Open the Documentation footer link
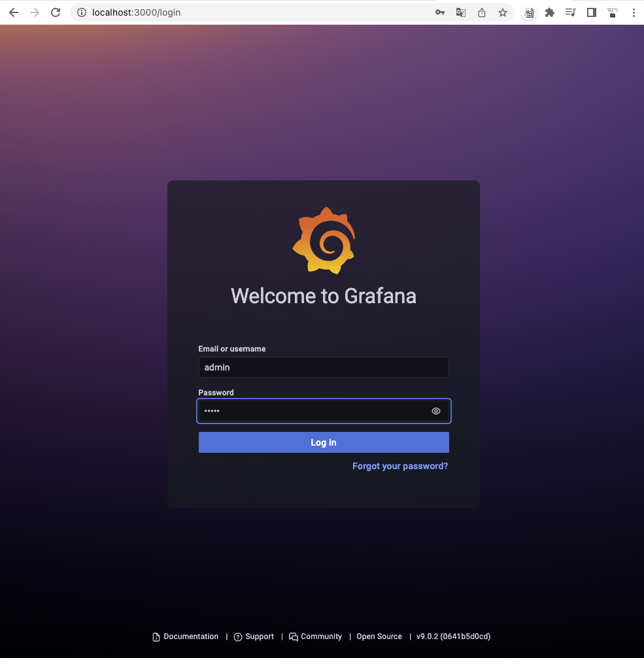644x658 pixels. tap(186, 636)
